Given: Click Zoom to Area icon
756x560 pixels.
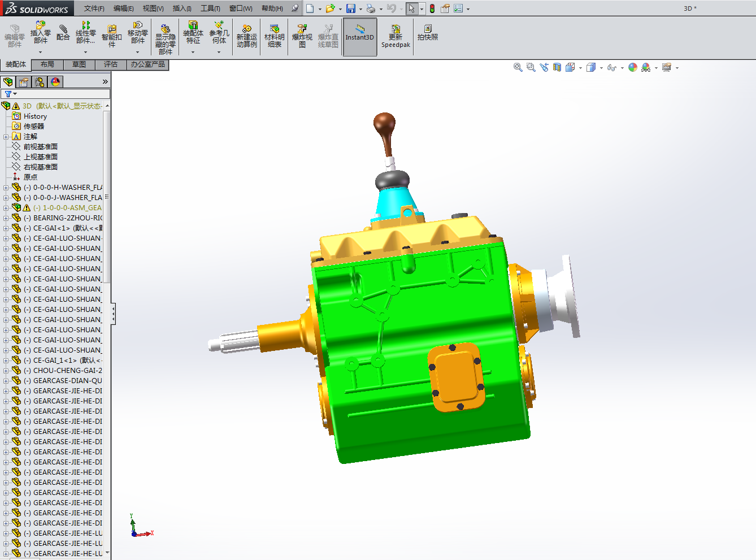Looking at the screenshot, I should pyautogui.click(x=531, y=67).
